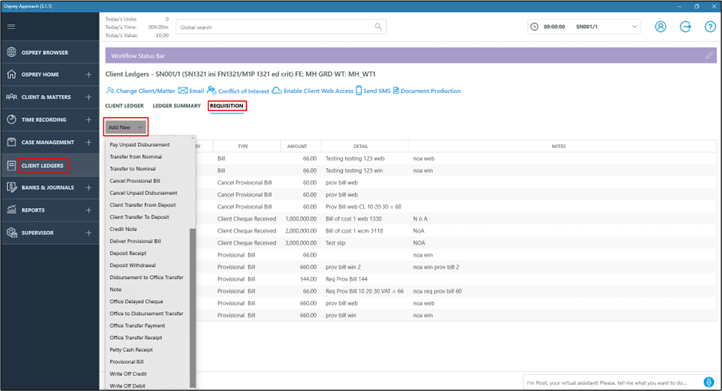Click the Enable Client Web Access link

(x=318, y=91)
